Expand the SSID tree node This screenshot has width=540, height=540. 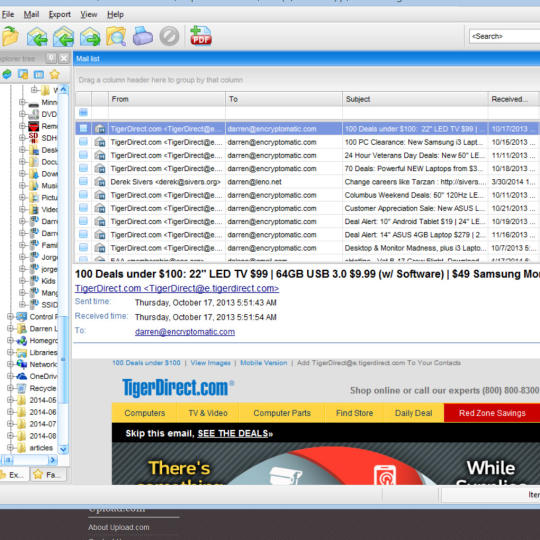tap(22, 304)
